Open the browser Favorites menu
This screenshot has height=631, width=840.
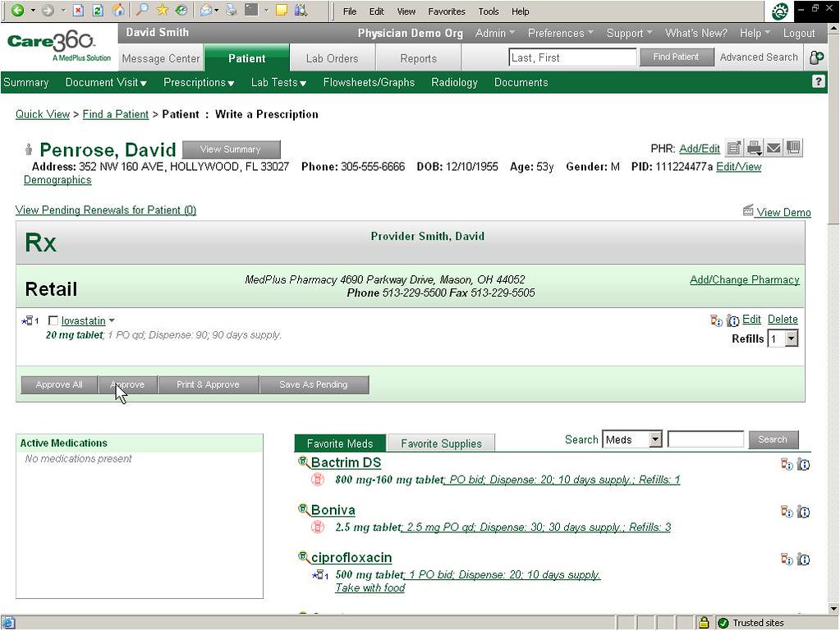click(x=446, y=12)
